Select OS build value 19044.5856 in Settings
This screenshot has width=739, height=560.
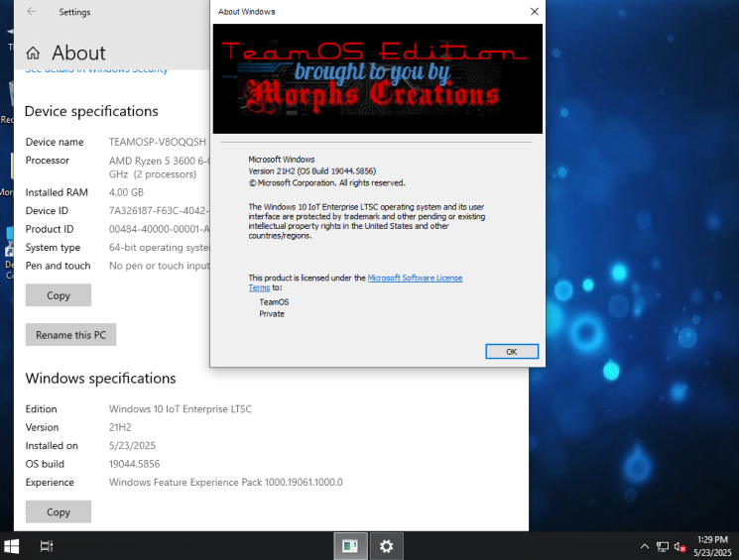coord(134,464)
